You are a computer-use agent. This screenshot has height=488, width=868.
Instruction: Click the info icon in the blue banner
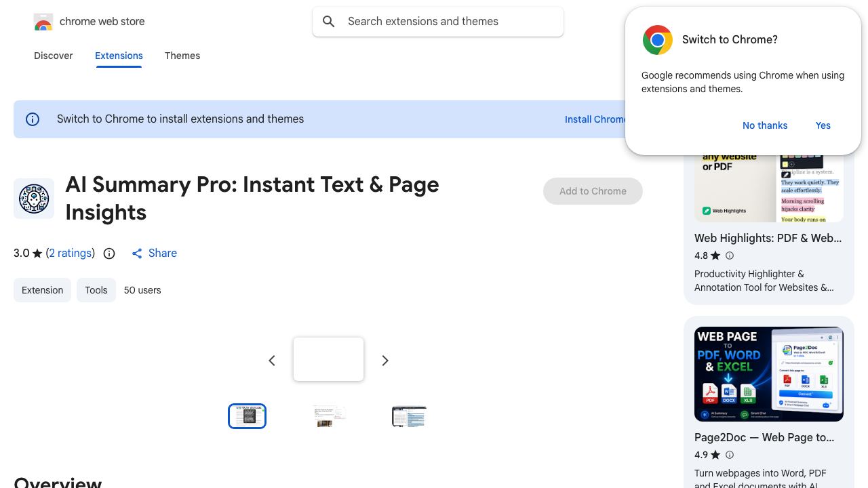pyautogui.click(x=33, y=119)
